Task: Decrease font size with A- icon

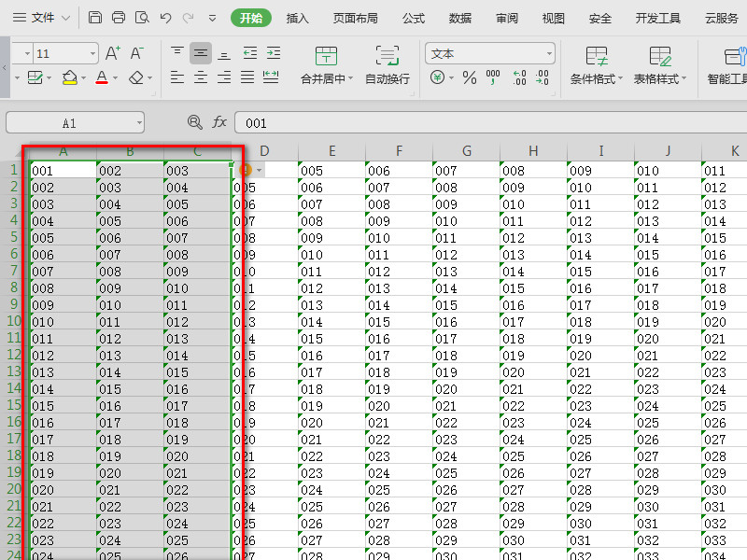Action: pos(136,53)
